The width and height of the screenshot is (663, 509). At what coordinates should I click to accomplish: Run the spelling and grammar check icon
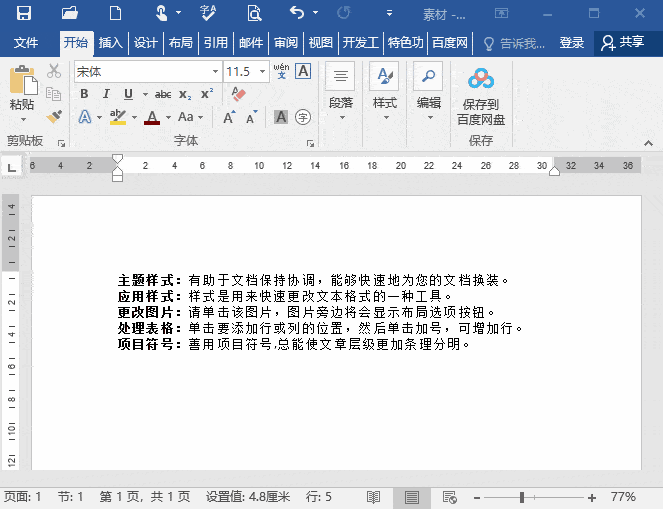208,13
